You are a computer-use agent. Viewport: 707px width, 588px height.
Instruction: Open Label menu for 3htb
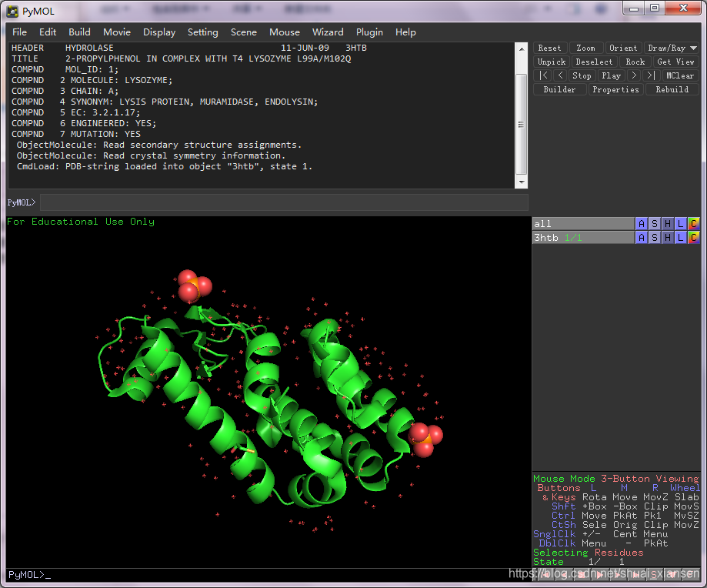click(681, 237)
